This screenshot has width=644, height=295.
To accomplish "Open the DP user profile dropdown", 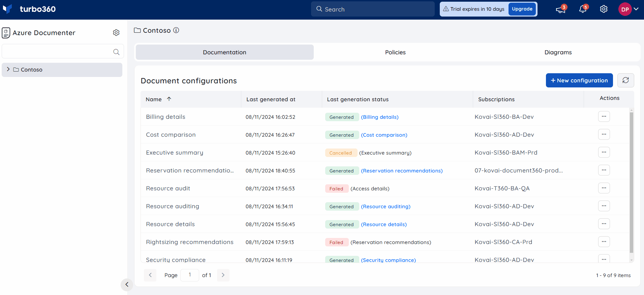I will [628, 9].
